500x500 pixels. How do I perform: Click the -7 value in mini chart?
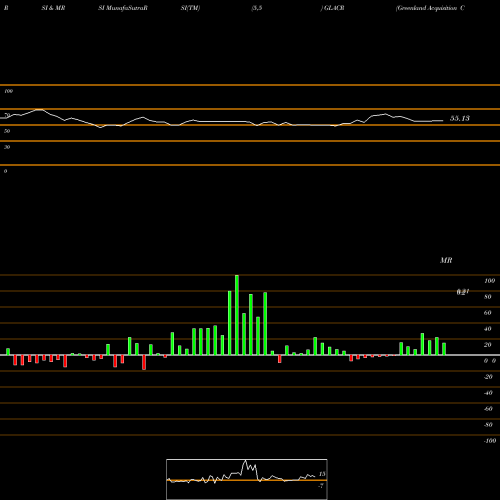(321, 486)
